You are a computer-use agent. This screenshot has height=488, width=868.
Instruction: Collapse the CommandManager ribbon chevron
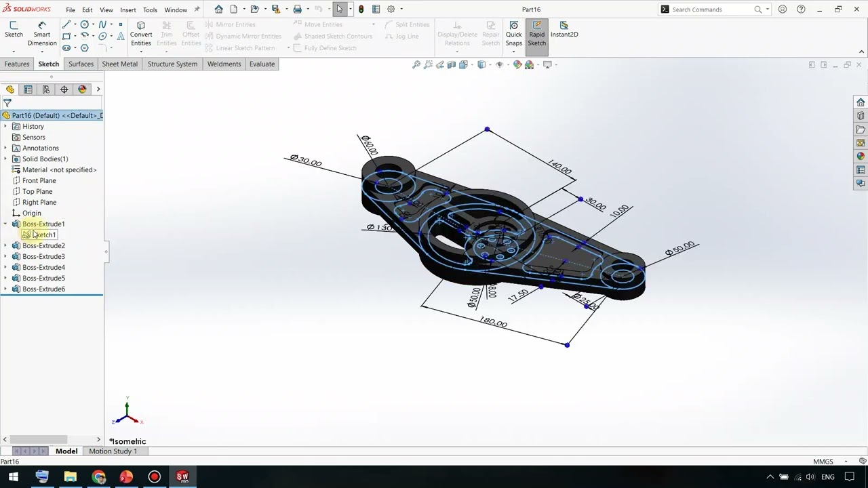pos(862,52)
